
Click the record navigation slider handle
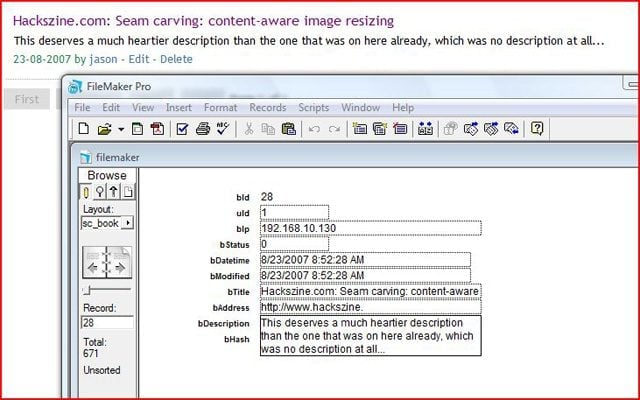87,290
